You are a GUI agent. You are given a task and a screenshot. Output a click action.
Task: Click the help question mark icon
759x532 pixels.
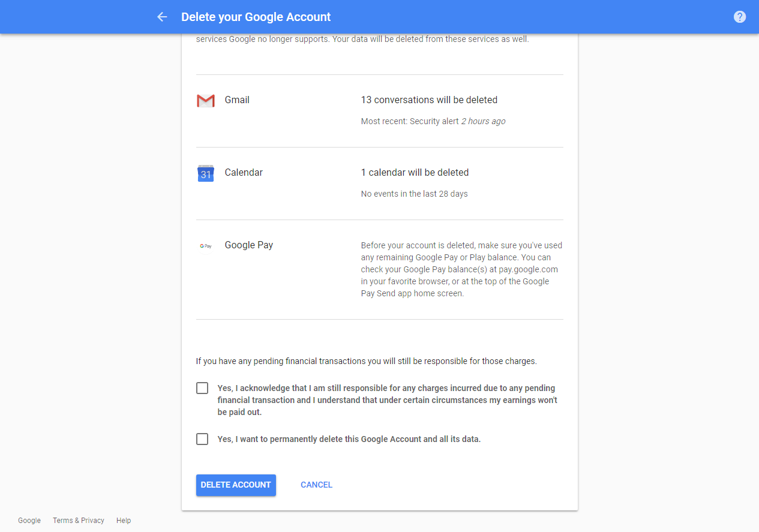(x=740, y=17)
